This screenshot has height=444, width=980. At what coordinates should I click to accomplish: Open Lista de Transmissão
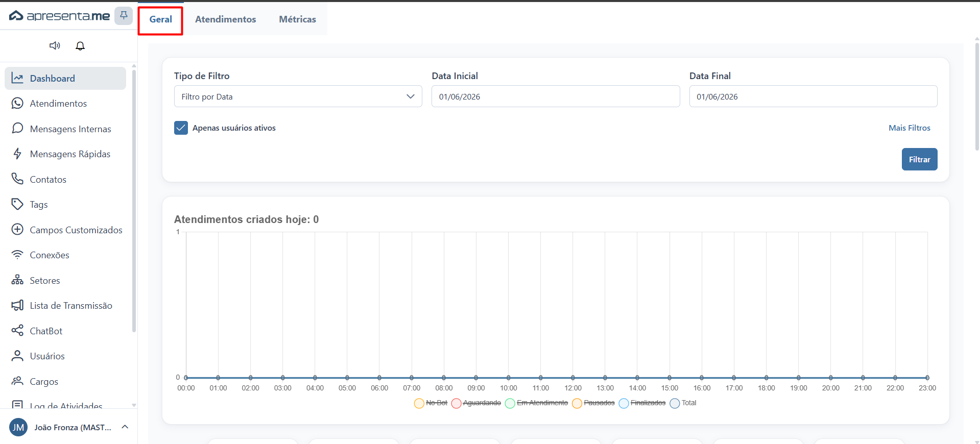(x=65, y=305)
